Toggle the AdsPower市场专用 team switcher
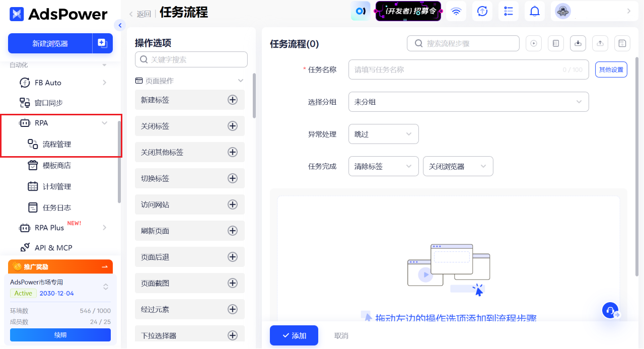644x349 pixels. coord(106,287)
